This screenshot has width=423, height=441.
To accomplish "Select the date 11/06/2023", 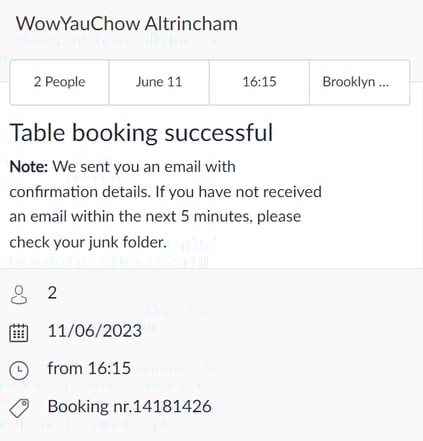I will (95, 331).
